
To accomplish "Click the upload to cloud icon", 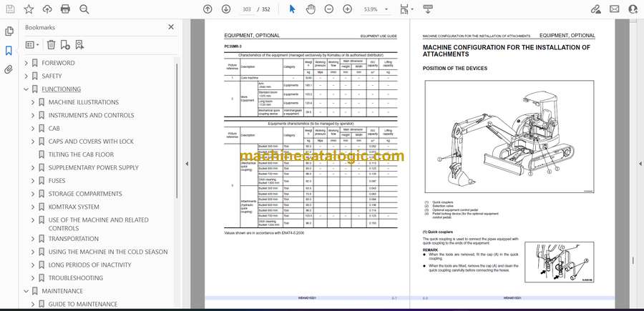I will coord(47,9).
